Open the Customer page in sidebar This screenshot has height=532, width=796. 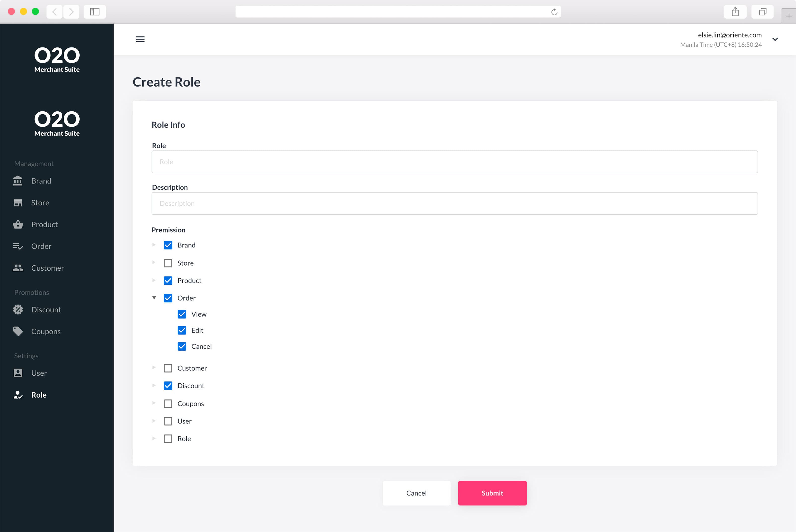tap(47, 268)
